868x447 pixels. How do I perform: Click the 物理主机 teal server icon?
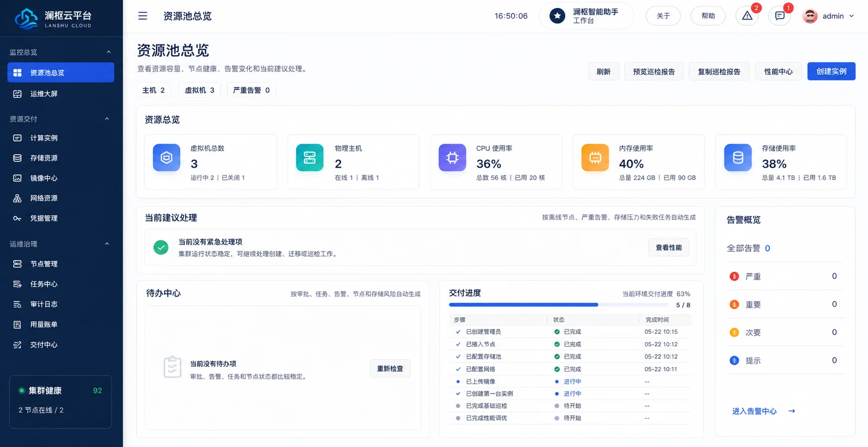[309, 157]
